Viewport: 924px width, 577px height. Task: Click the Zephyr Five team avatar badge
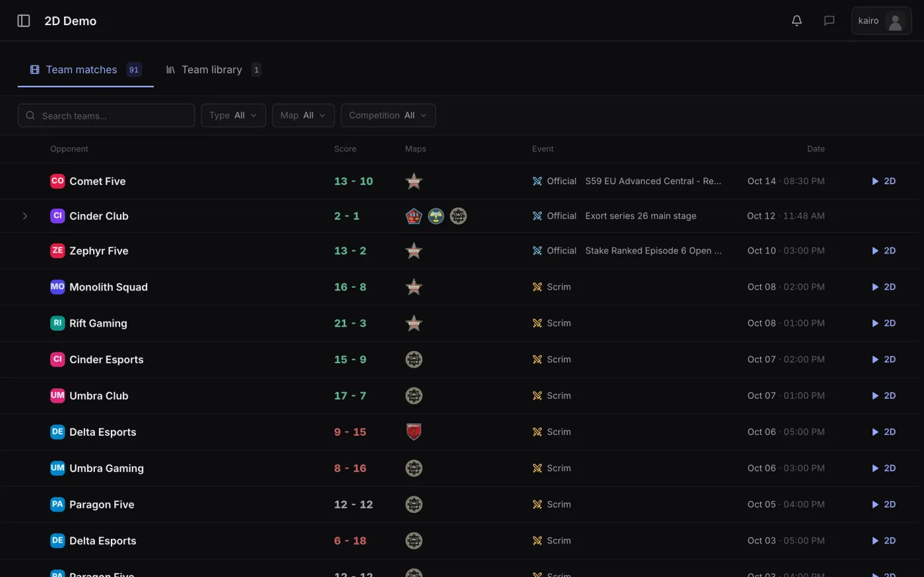57,251
